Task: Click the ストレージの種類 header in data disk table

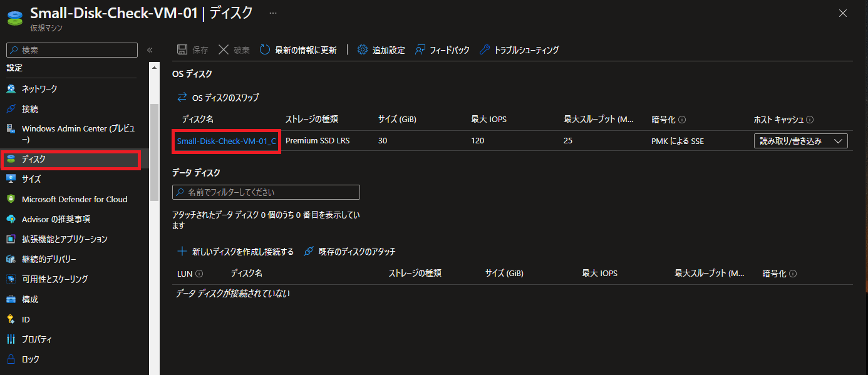Action: [415, 274]
